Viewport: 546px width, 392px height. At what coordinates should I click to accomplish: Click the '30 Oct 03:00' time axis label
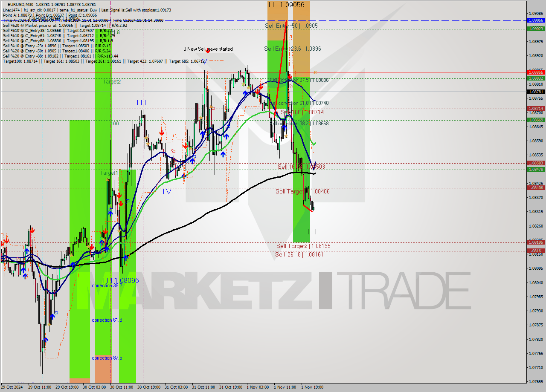click(94, 387)
